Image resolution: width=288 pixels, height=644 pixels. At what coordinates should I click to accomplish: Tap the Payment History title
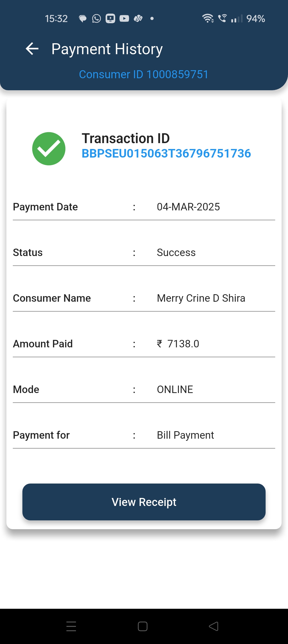coord(107,49)
